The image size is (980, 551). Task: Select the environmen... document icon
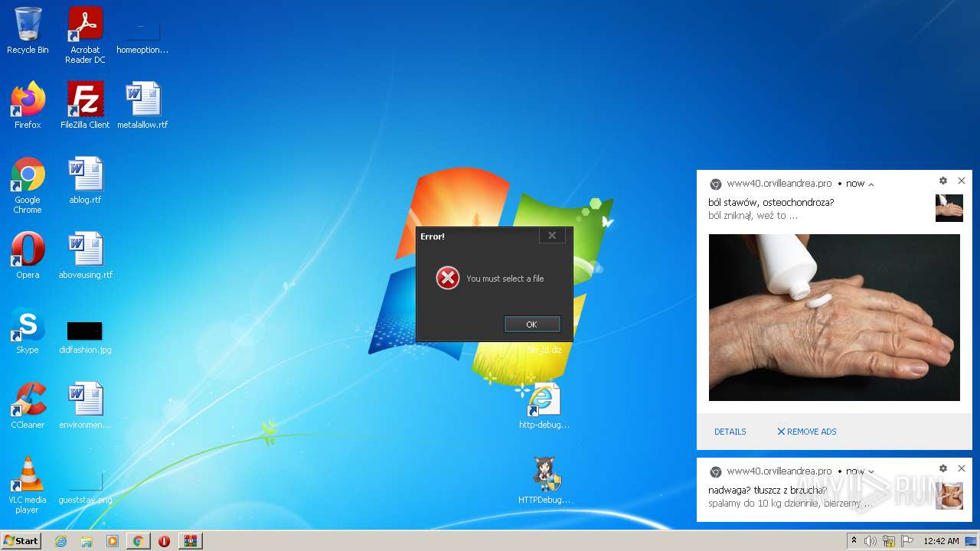coord(85,406)
